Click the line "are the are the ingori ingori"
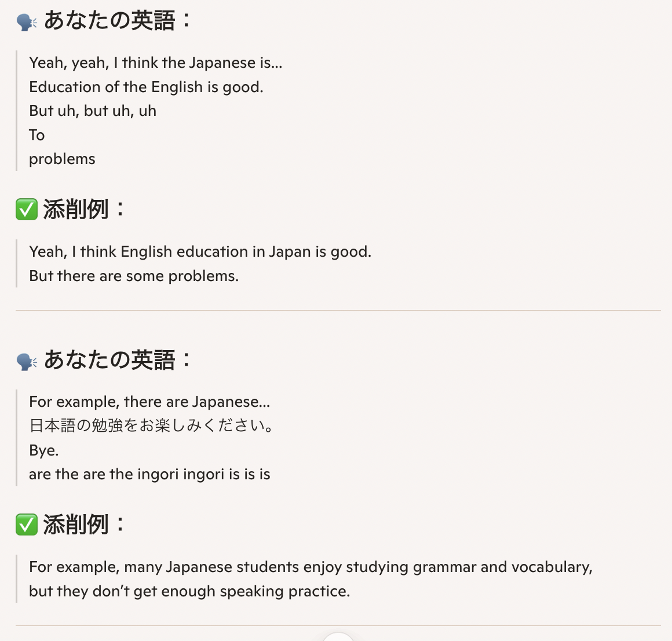 point(149,475)
